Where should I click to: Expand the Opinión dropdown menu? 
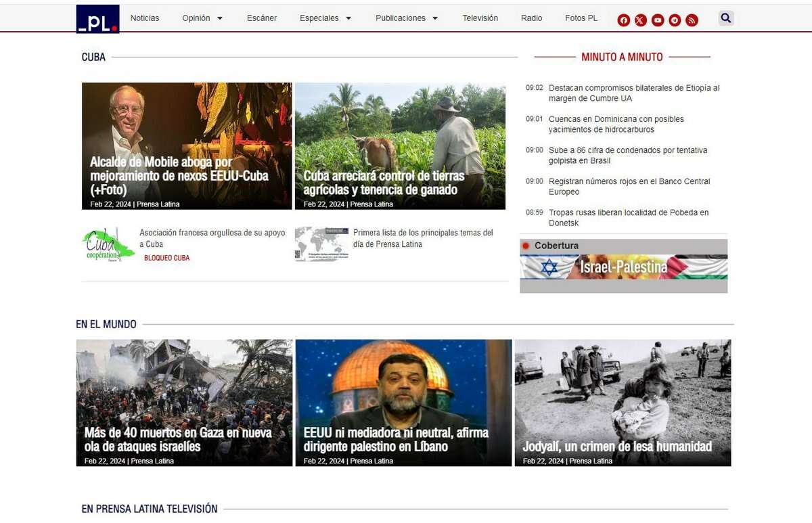point(202,18)
